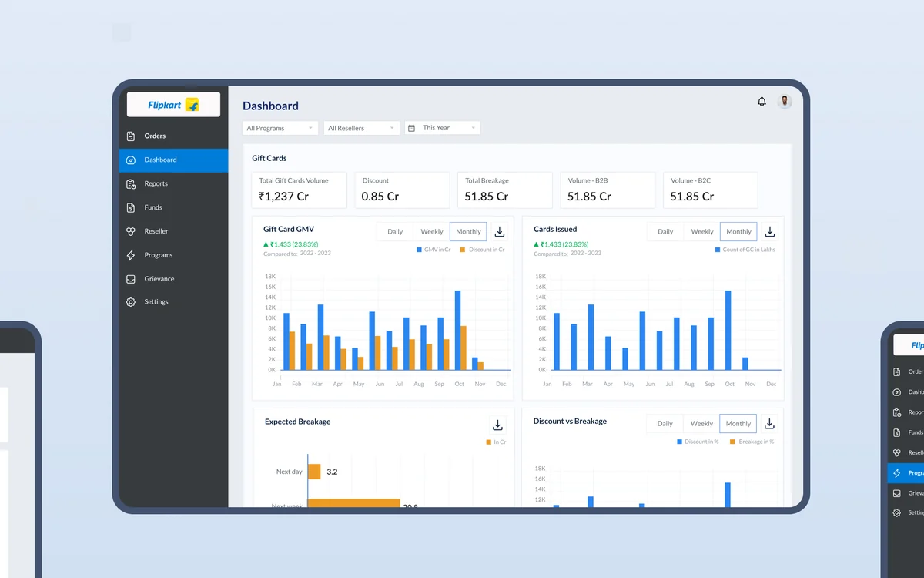Click the Cards Issued chart title
Image resolution: width=924 pixels, height=578 pixels.
(x=555, y=229)
